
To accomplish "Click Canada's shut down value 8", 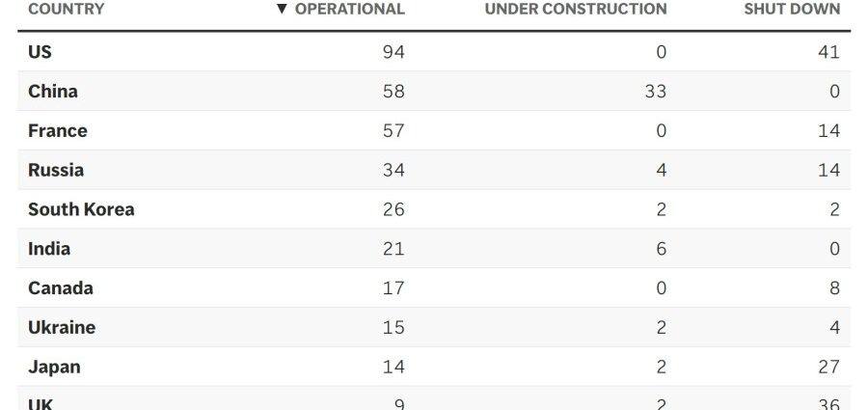I will tap(834, 288).
